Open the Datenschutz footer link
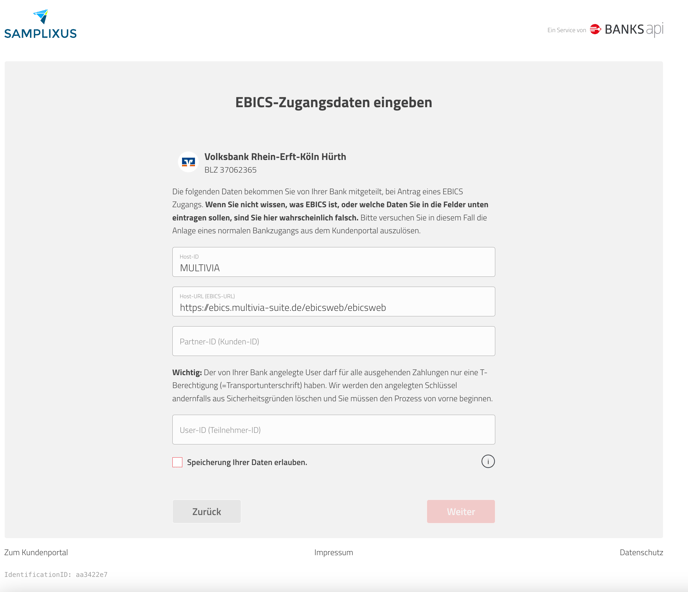 (x=641, y=553)
